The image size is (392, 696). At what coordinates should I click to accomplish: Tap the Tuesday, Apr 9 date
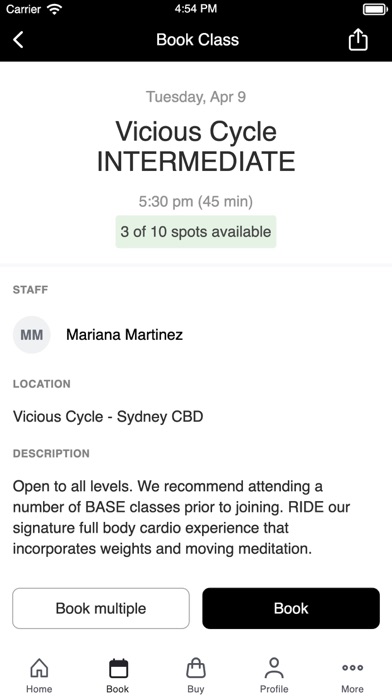point(196,97)
